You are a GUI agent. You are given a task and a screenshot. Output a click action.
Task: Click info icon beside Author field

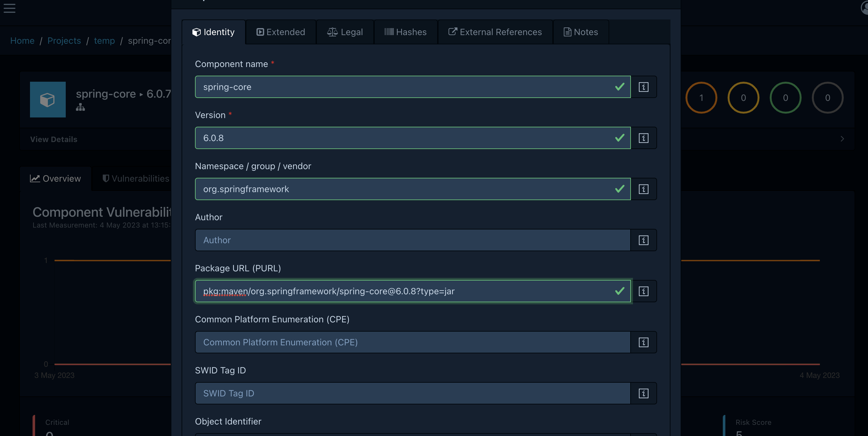643,240
